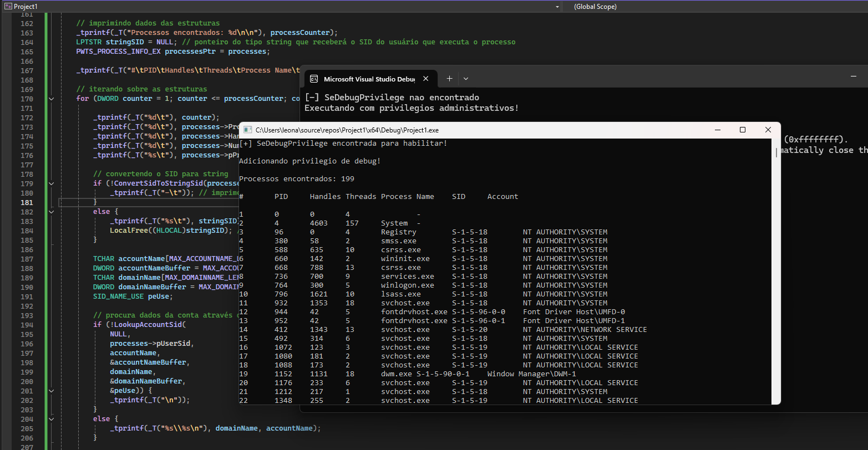Collapse the else block at line 204
Viewport: 868px width, 450px height.
click(x=51, y=419)
